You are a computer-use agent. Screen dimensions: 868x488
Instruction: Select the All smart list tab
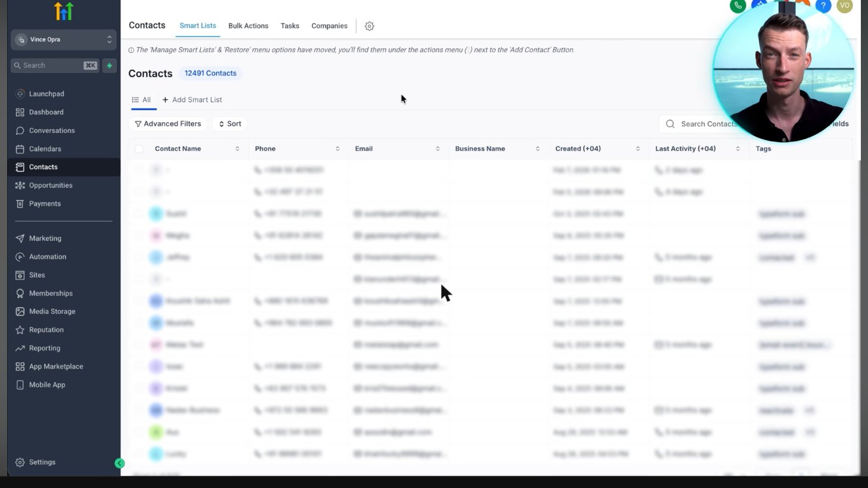coord(142,100)
